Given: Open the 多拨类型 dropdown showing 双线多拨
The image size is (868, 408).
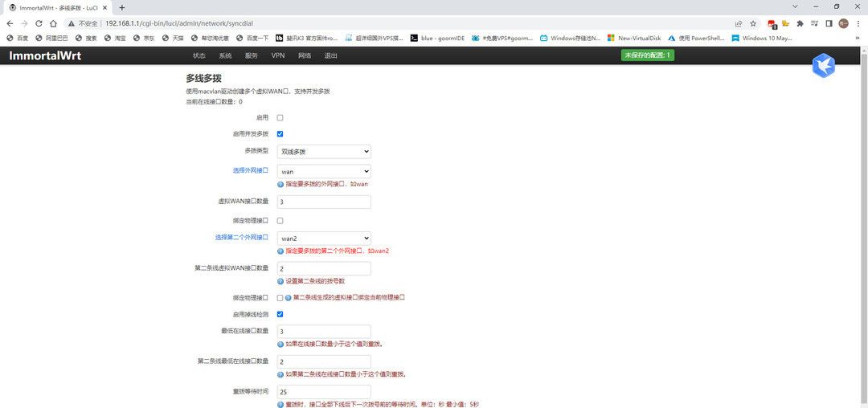Looking at the screenshot, I should (x=324, y=152).
